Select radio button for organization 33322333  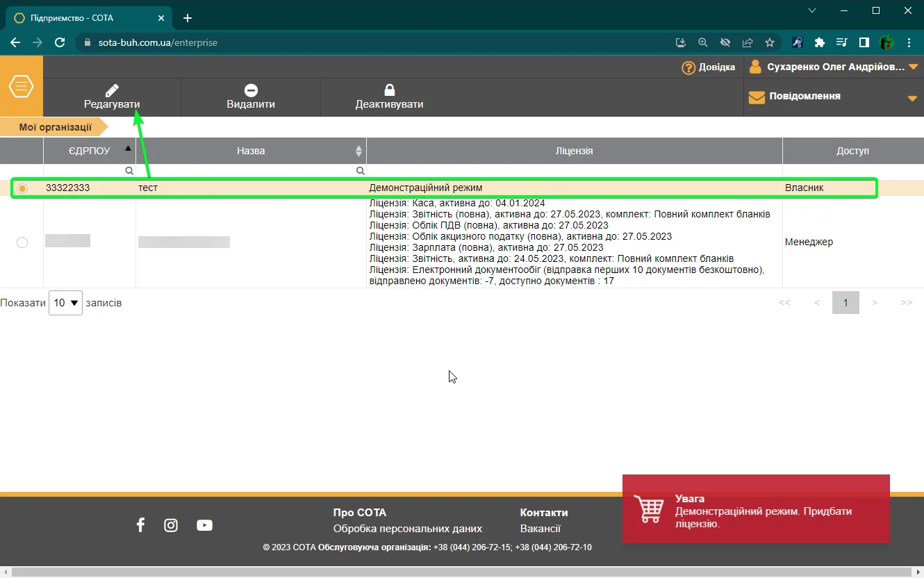[22, 188]
